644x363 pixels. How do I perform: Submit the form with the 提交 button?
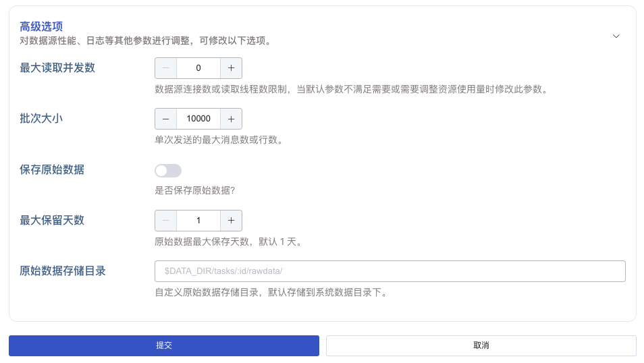[x=163, y=345]
